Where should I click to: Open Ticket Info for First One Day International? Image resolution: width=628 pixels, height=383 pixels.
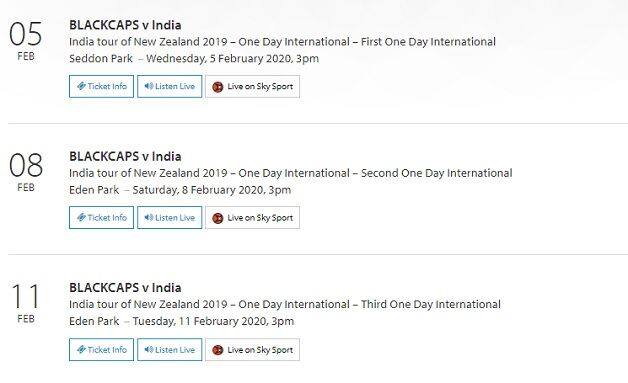pyautogui.click(x=101, y=86)
